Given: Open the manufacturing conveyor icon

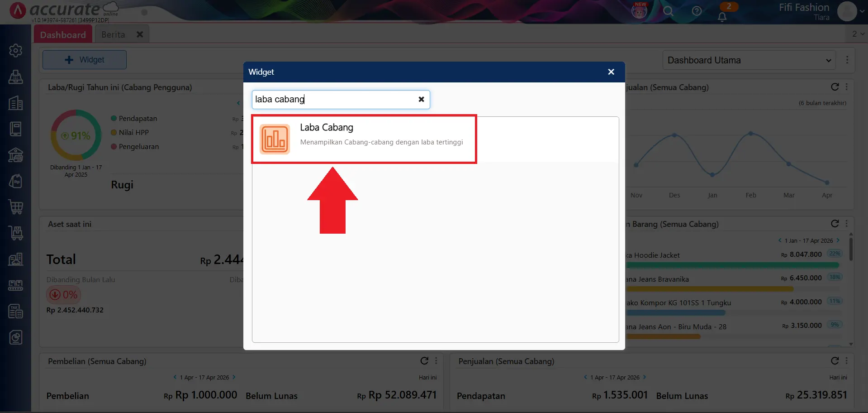Looking at the screenshot, I should click(16, 285).
